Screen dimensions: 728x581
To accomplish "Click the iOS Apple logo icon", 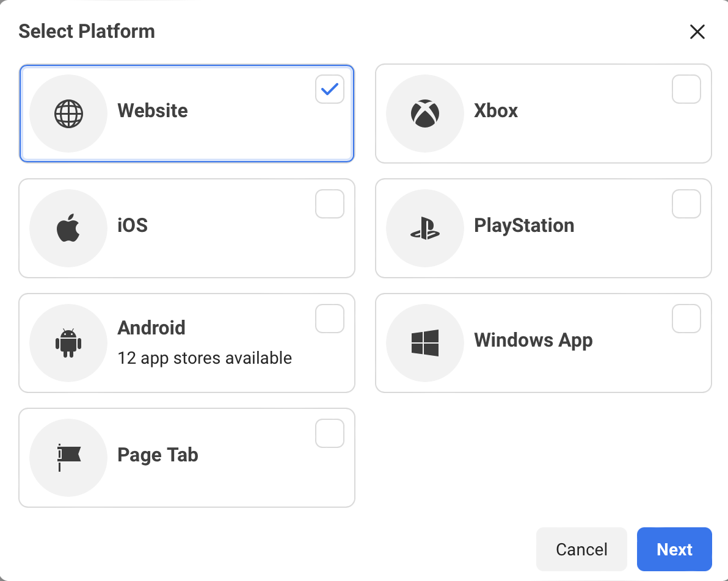I will 68,228.
